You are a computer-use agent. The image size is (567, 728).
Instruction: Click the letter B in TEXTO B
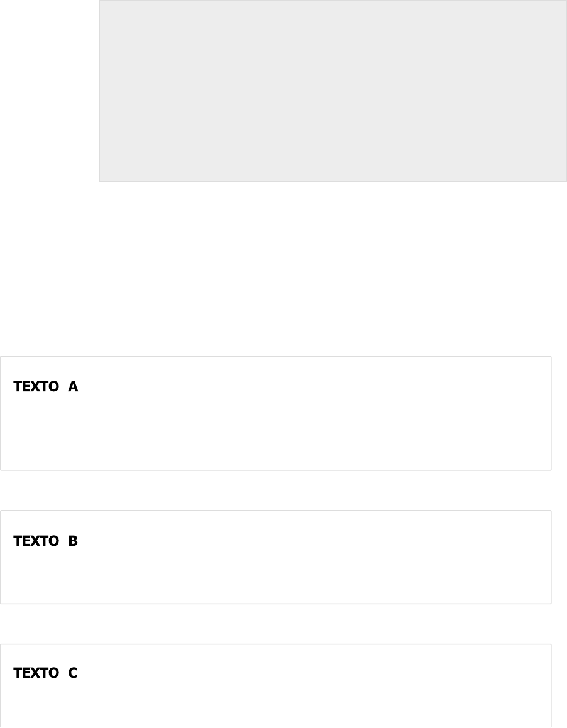point(73,541)
